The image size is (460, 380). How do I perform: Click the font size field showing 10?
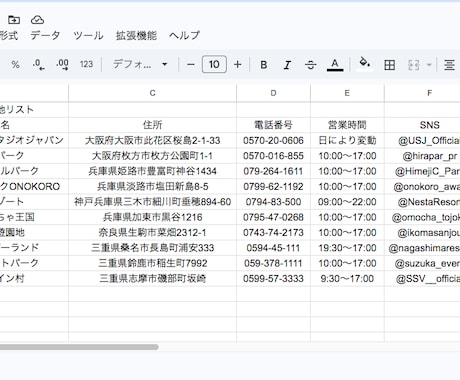click(x=214, y=64)
